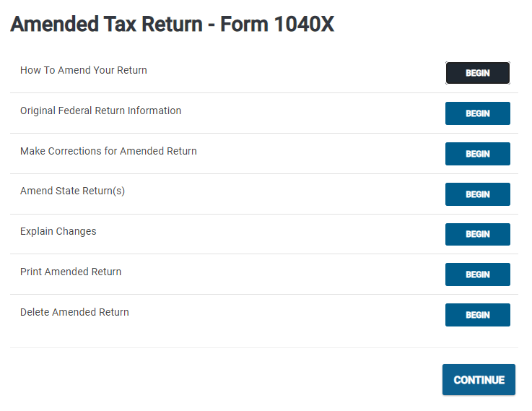
Task: Begin Original Federal Return Information section
Action: (x=477, y=113)
